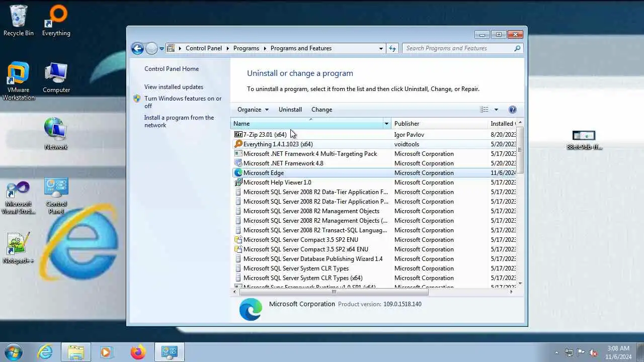Image resolution: width=644 pixels, height=362 pixels.
Task: Launch VMware Workstation desktop icon
Action: pos(19,81)
